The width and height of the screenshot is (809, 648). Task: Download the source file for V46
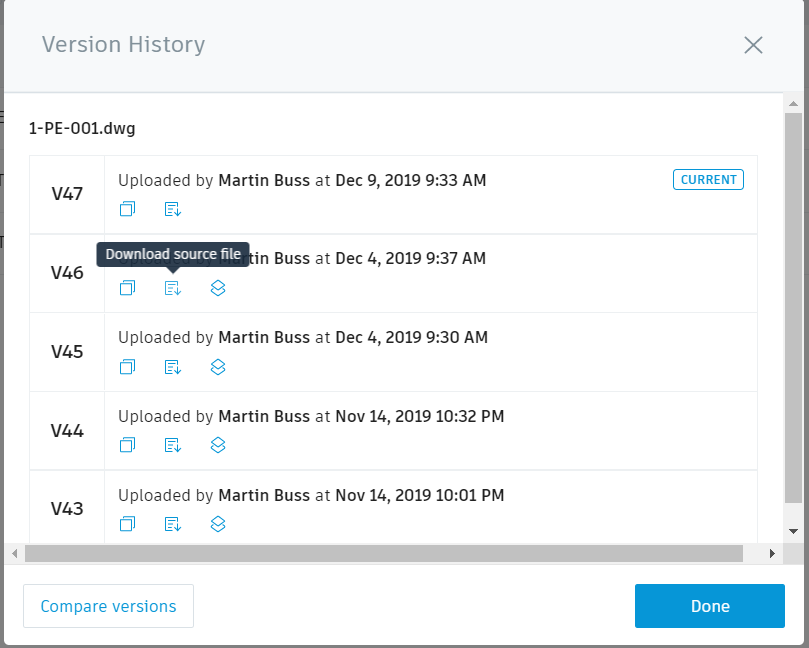(x=172, y=288)
